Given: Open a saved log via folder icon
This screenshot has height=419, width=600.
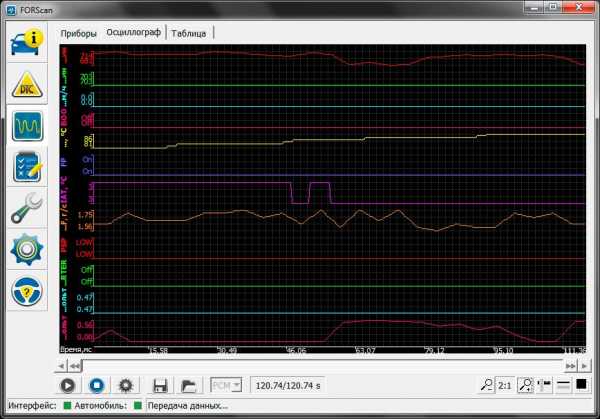Looking at the screenshot, I should click(188, 385).
